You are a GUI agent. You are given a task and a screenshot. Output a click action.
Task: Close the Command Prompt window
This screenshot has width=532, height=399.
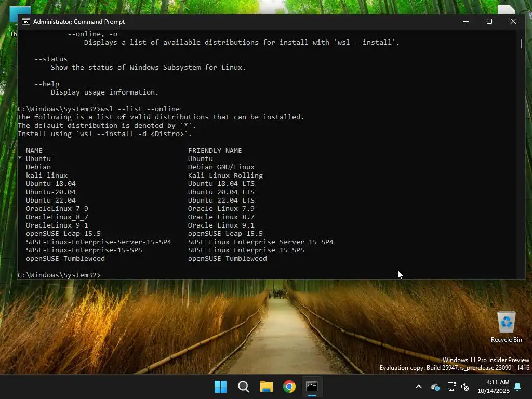click(x=513, y=21)
